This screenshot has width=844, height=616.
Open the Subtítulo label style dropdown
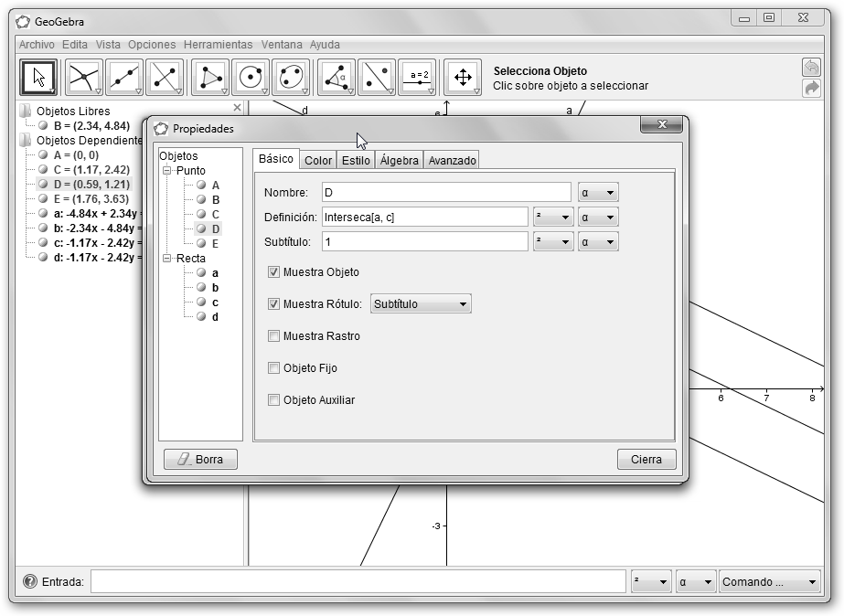[x=421, y=304]
